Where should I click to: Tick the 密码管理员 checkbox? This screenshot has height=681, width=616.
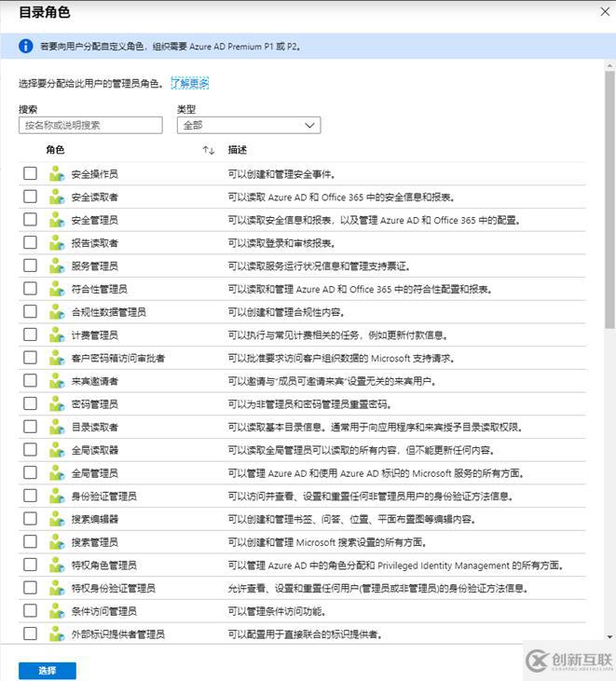30,403
